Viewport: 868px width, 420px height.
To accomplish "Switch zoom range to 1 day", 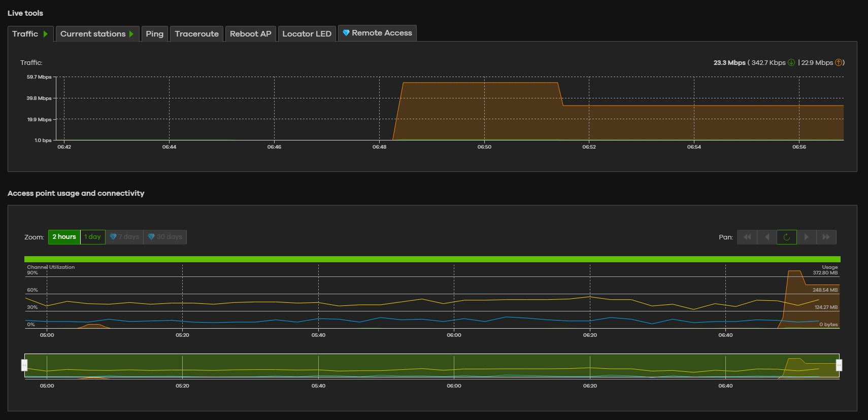I will (x=92, y=237).
